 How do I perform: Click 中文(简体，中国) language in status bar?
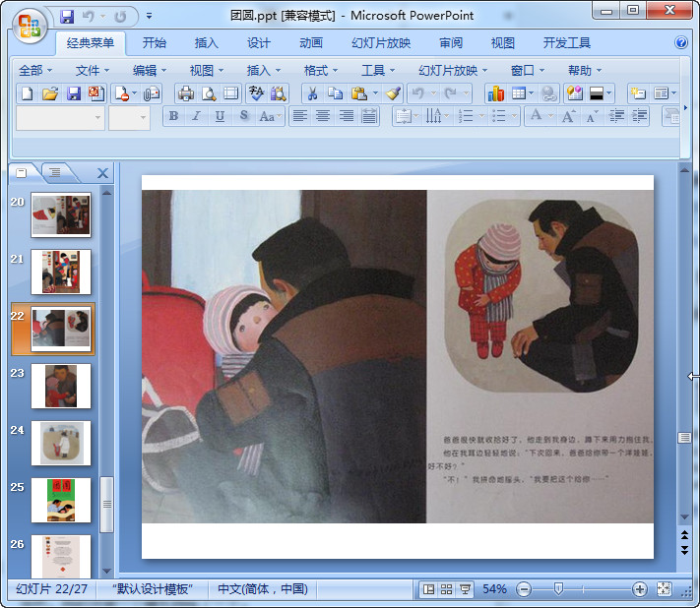click(x=263, y=589)
